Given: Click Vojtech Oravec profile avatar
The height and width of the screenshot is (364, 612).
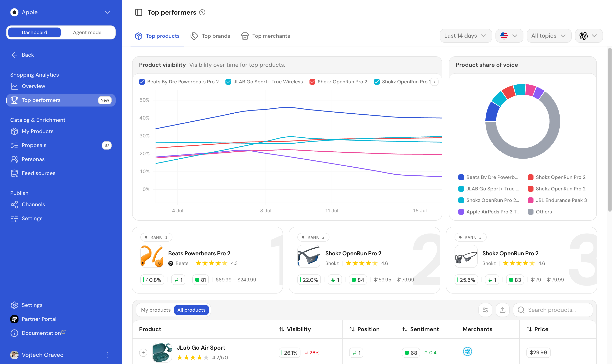Looking at the screenshot, I should tap(14, 355).
